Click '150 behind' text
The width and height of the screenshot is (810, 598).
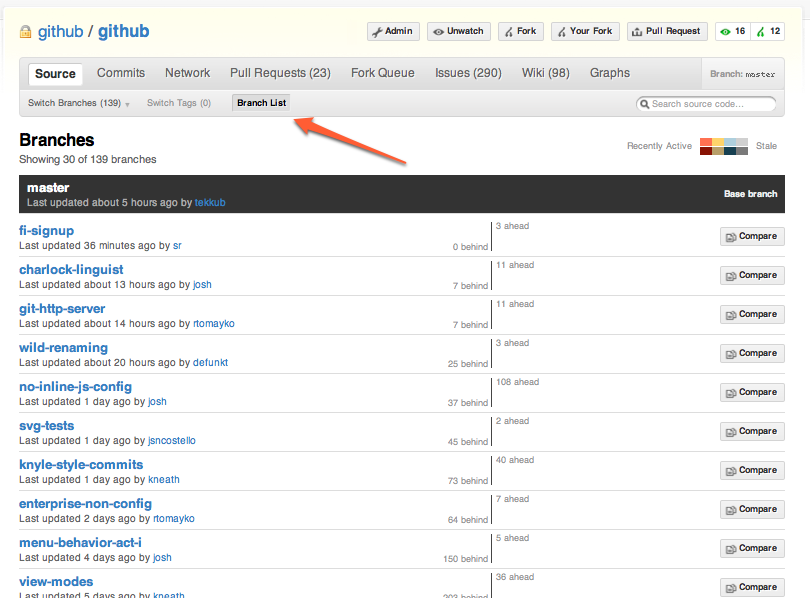click(465, 559)
